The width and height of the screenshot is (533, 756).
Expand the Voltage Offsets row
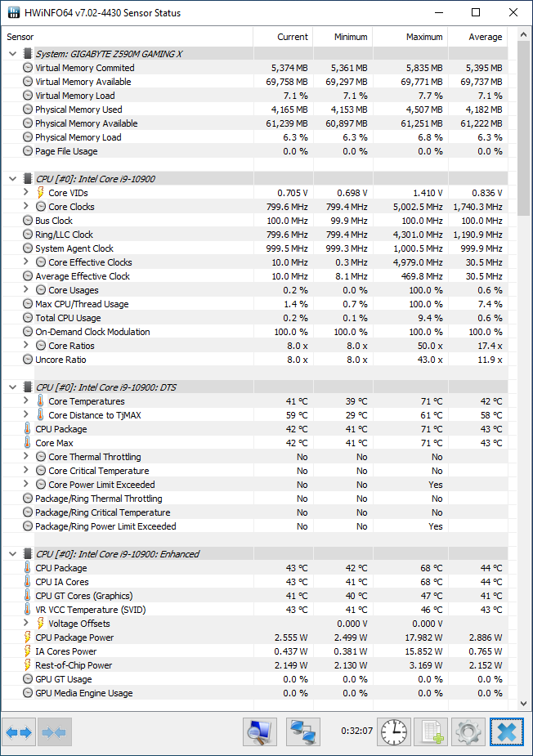tap(26, 623)
